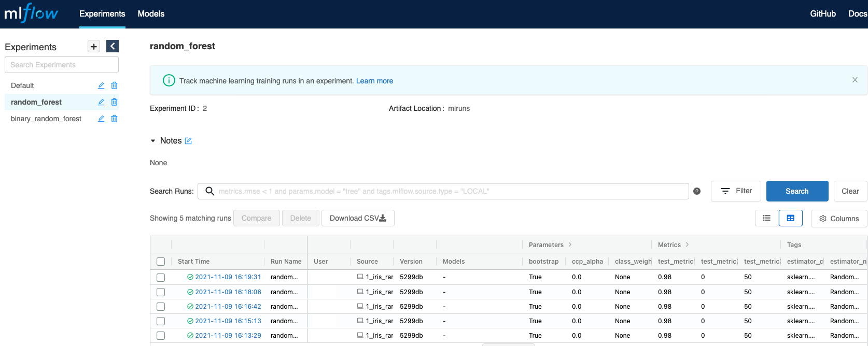The height and width of the screenshot is (346, 868).
Task: Click the edit pencil for Default experiment
Action: point(101,85)
